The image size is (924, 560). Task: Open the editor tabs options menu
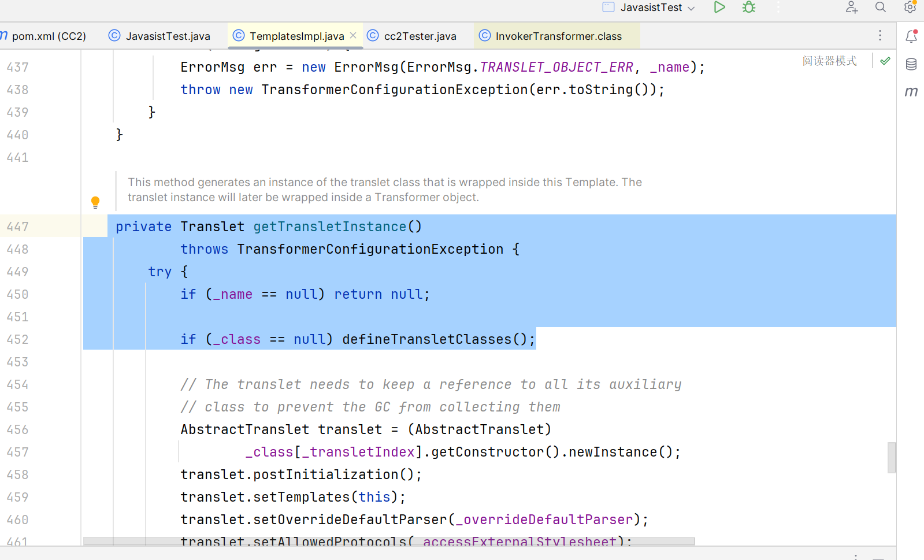pos(880,36)
